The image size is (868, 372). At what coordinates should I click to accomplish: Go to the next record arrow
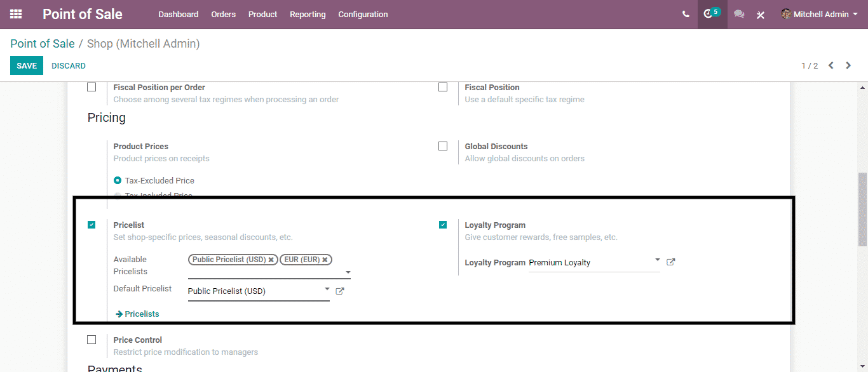pyautogui.click(x=848, y=65)
